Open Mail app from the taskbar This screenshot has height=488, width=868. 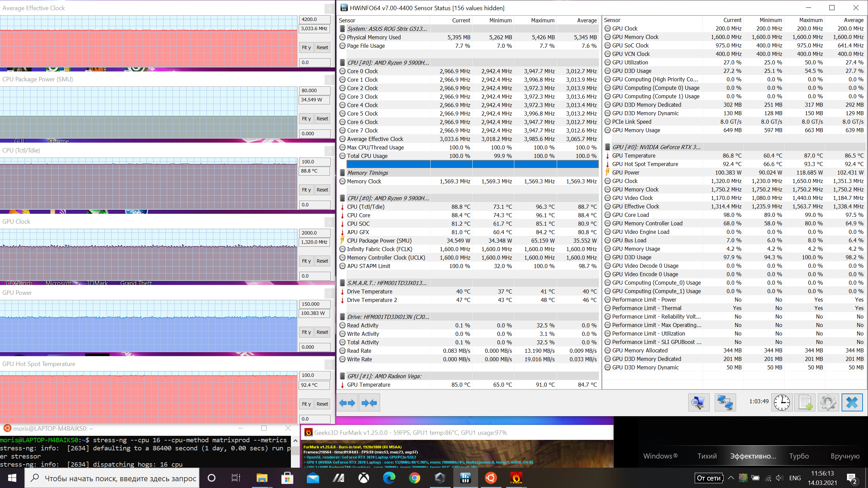coord(313,478)
